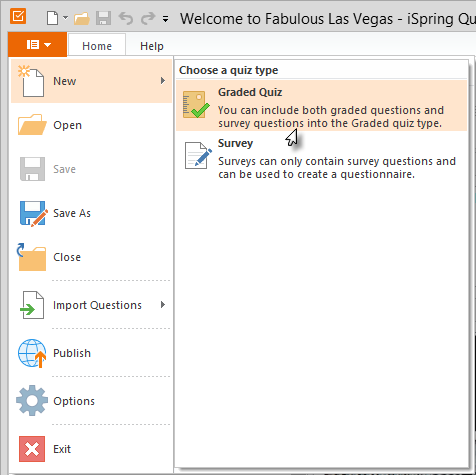Open Options with the gear icon

pos(32,401)
